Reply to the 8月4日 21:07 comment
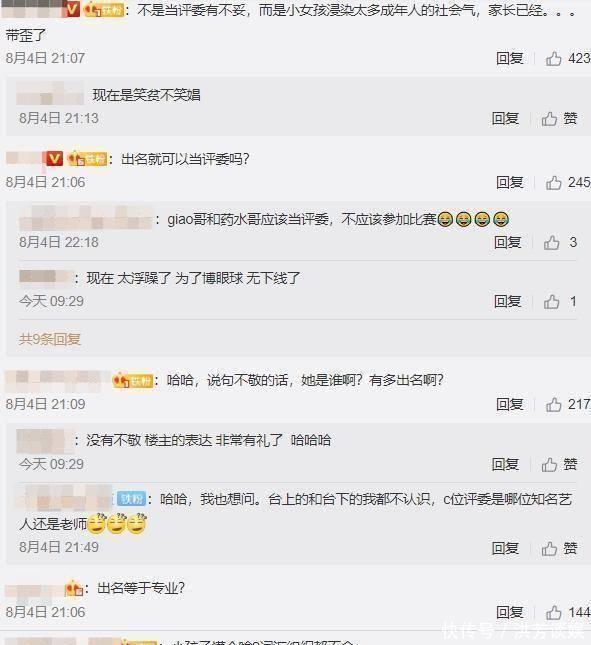The image size is (591, 645). tap(510, 58)
